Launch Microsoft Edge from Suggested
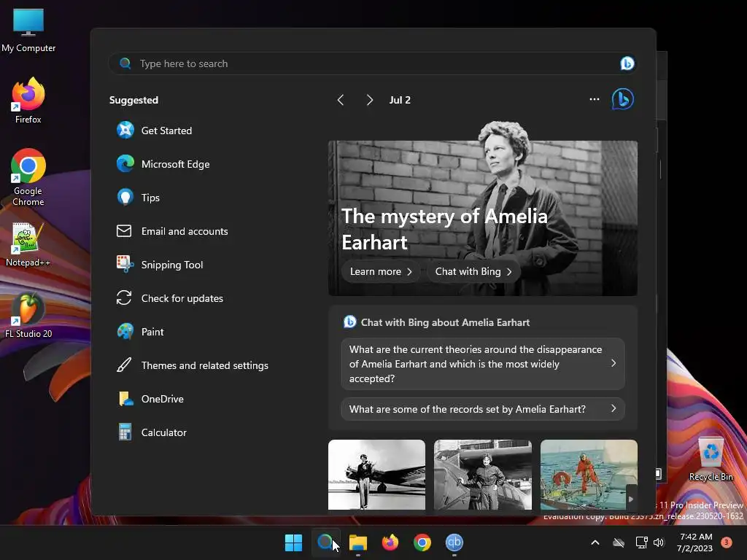Screen dimensions: 747x560 click(x=163, y=164)
